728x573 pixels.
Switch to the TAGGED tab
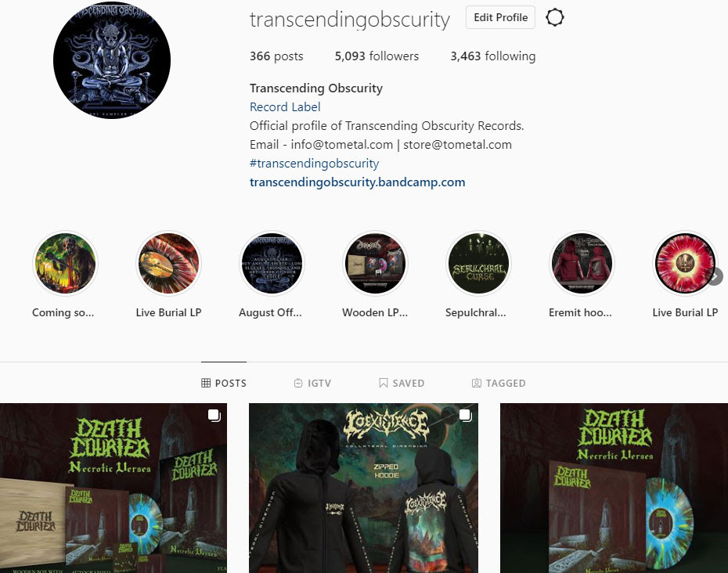coord(499,383)
